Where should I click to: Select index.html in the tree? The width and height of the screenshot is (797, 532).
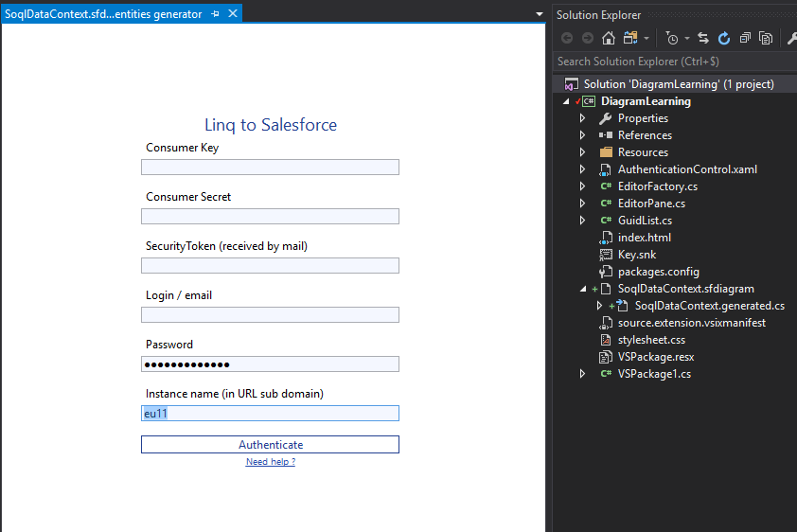[x=645, y=238]
